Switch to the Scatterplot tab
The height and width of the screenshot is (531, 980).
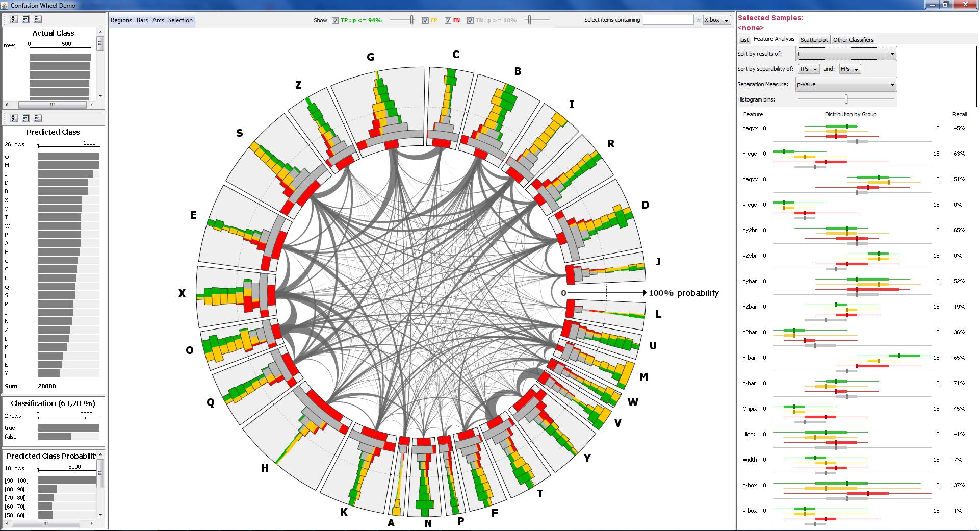814,40
